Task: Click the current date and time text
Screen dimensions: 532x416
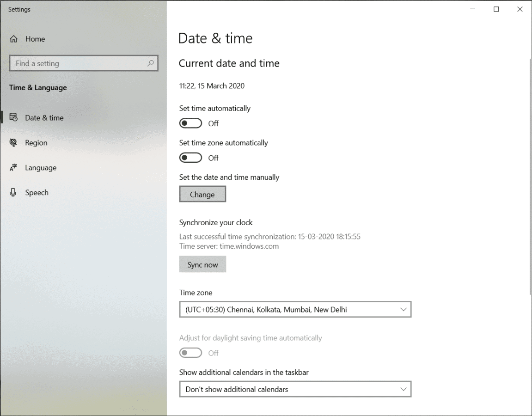Action: pyautogui.click(x=212, y=86)
